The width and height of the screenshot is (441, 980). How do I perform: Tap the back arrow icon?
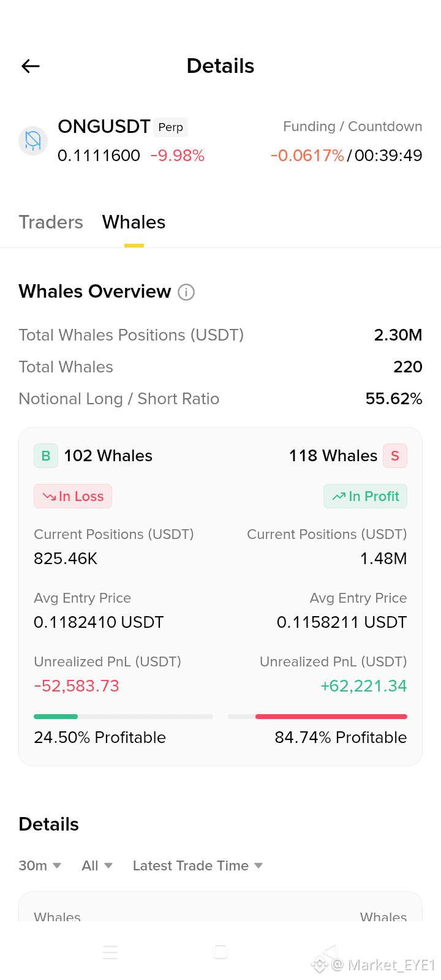(31, 66)
